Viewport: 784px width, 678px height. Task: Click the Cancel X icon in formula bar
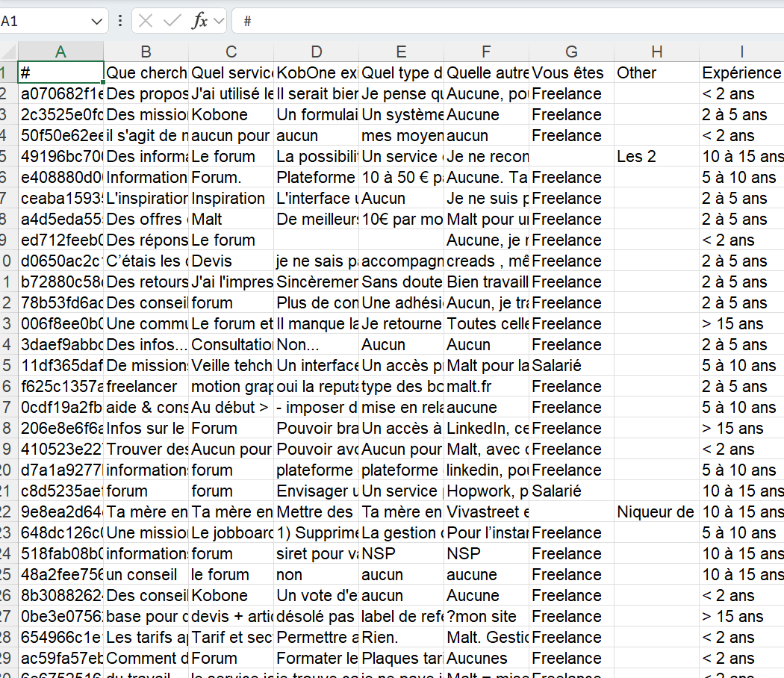tap(146, 21)
